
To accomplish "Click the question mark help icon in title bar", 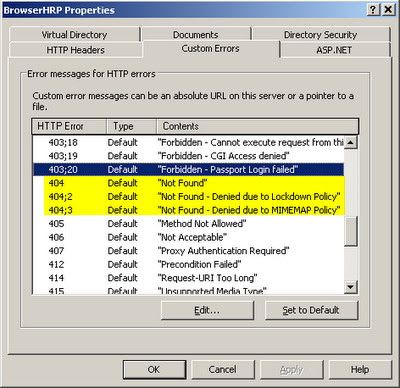I will [373, 10].
